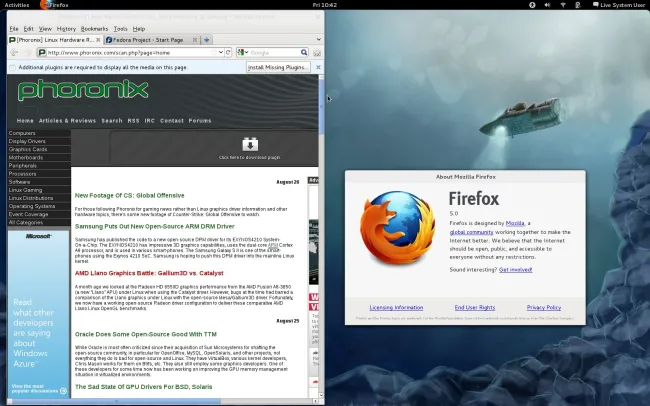This screenshot has height=406, width=650.
Task: Open the History menu
Action: click(x=66, y=29)
